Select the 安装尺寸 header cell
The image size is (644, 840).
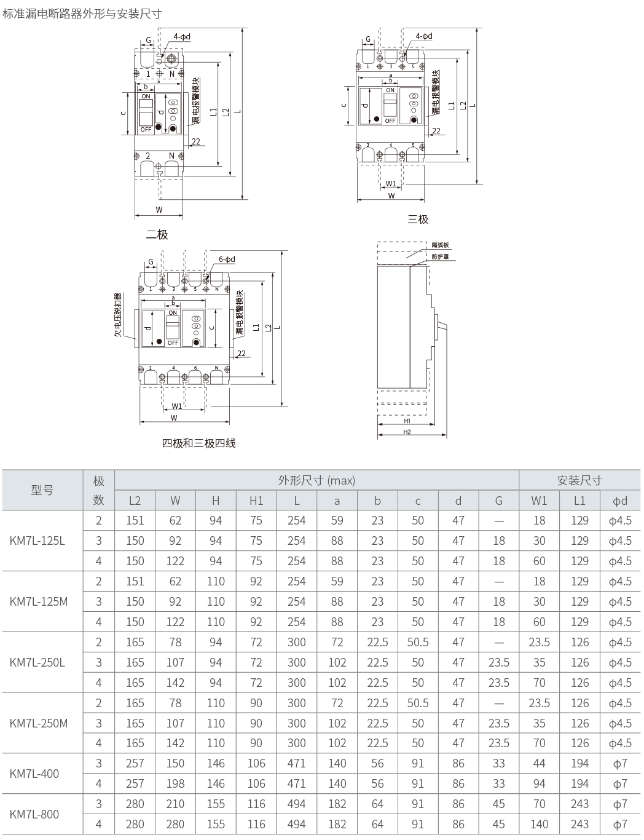tap(579, 480)
